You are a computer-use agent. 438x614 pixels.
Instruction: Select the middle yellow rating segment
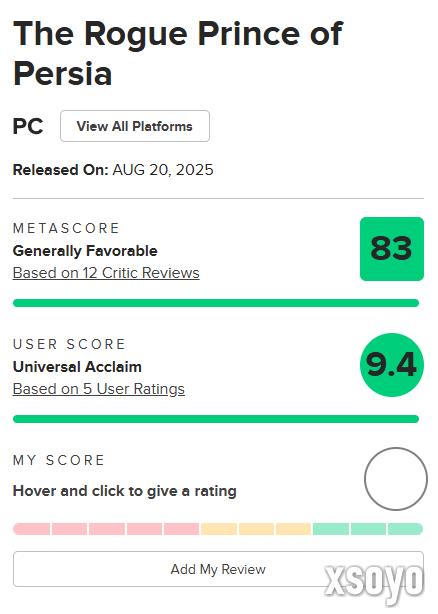(x=256, y=529)
